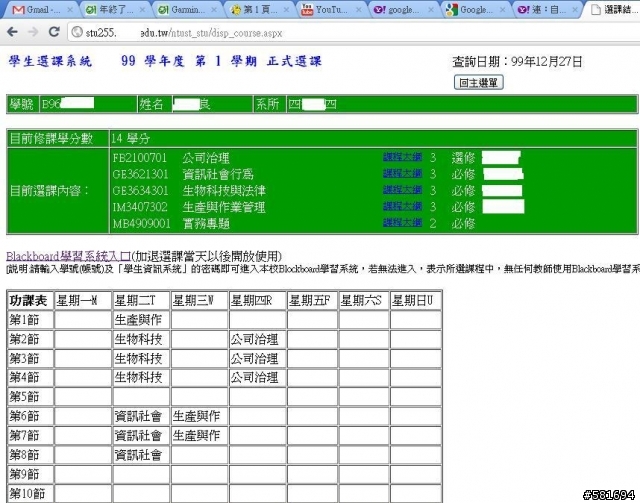Screen dimensions: 640x503
Task: Open 課程大綱 link for 生物科技與法律
Action: (x=403, y=190)
